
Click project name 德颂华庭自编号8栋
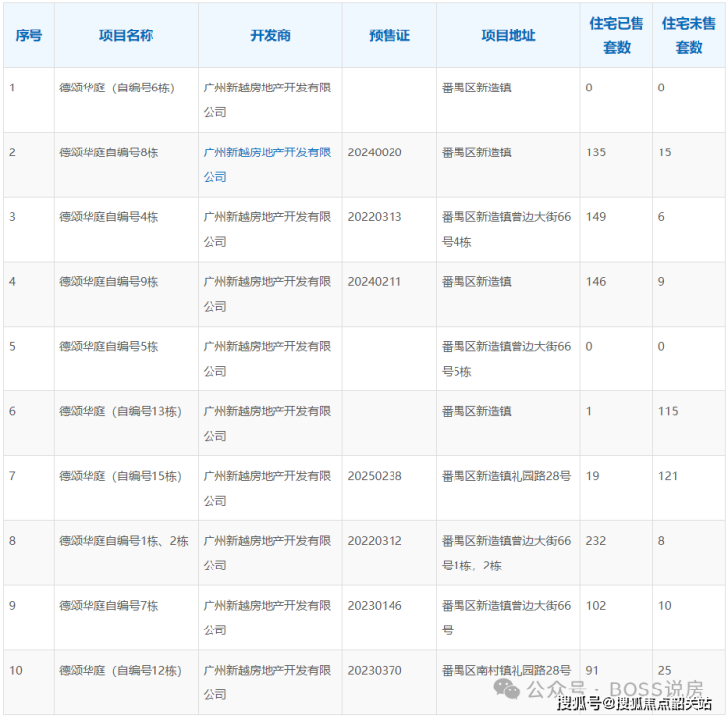click(x=108, y=153)
